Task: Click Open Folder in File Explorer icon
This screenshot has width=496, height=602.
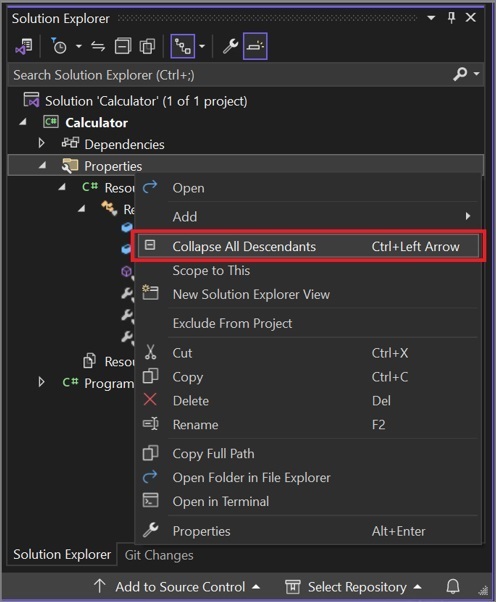Action: point(150,476)
